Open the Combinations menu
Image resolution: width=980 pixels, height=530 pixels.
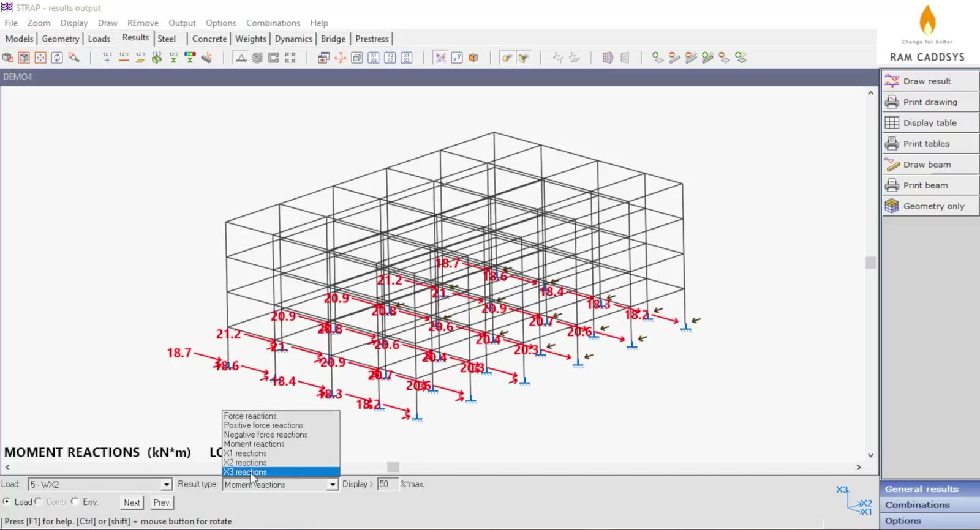pos(273,23)
